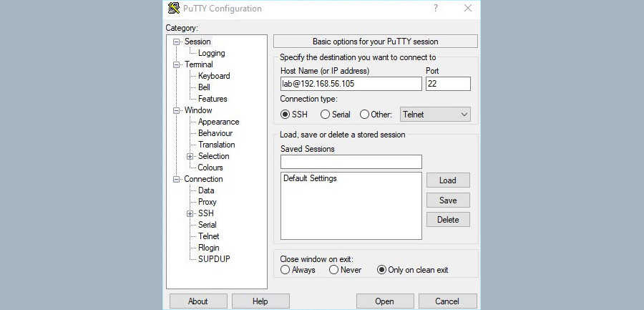Open Selection settings in category tree
644x310 pixels.
click(x=213, y=156)
